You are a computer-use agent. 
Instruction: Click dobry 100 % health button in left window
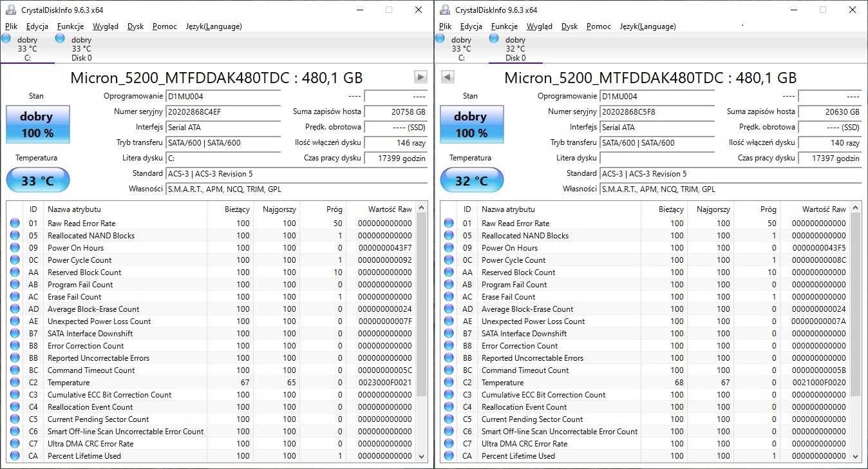pos(38,125)
